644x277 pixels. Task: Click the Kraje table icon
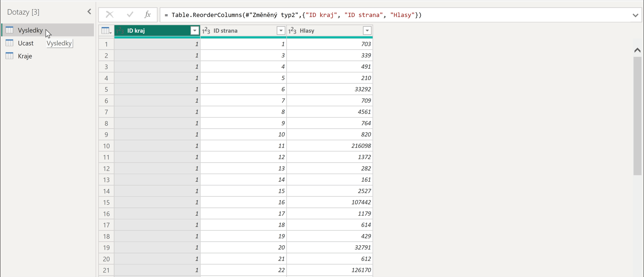9,56
